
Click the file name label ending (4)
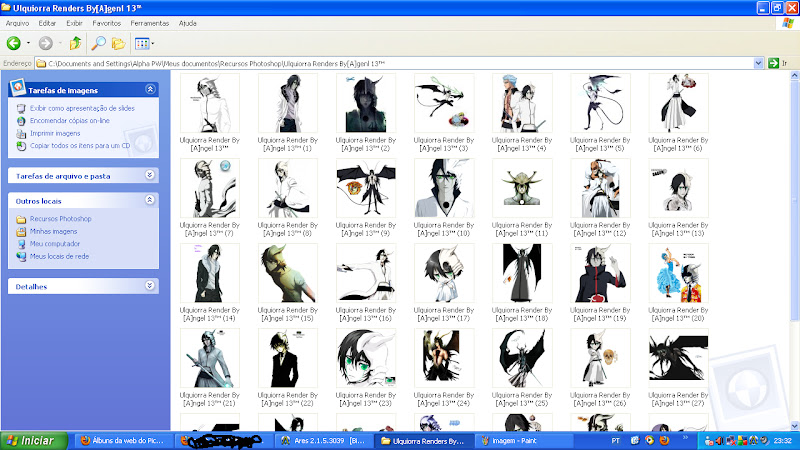point(522,144)
